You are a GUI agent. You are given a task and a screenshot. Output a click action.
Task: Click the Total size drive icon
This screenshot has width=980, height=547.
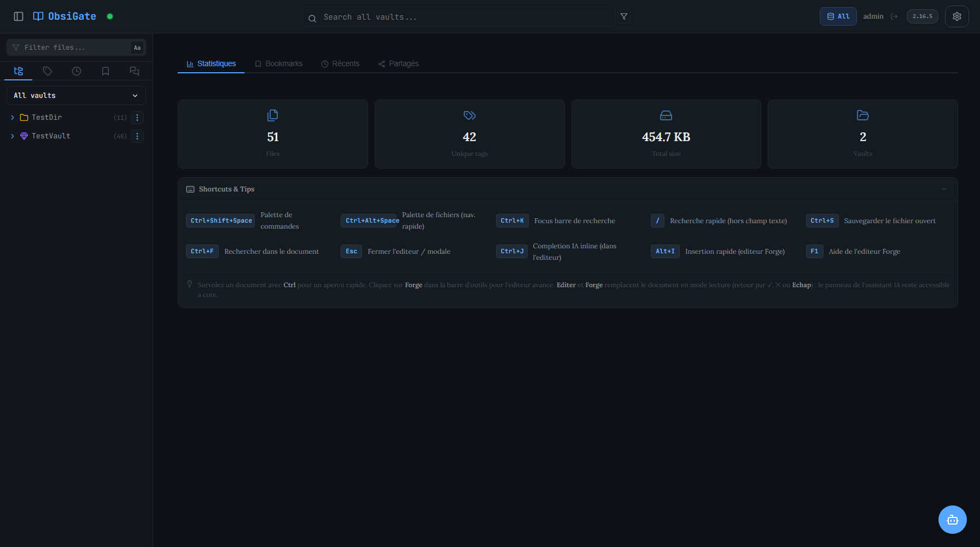[x=666, y=115]
